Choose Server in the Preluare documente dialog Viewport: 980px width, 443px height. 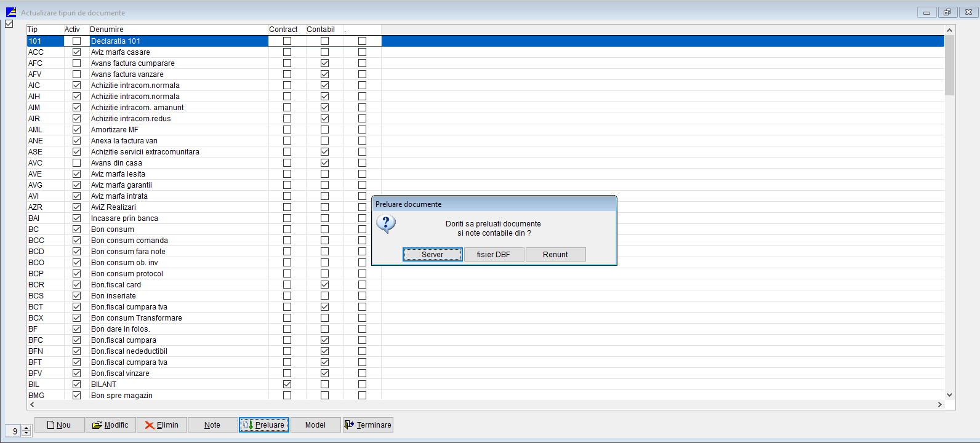pyautogui.click(x=432, y=255)
